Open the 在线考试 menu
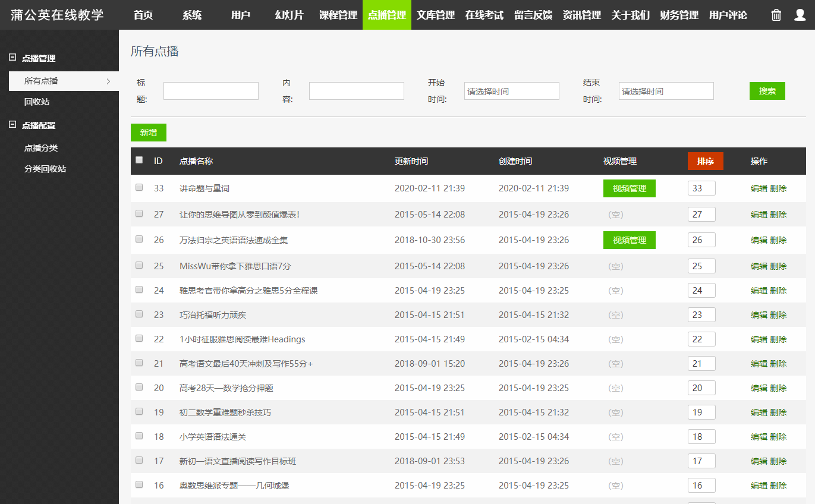This screenshot has width=815, height=504. click(484, 15)
